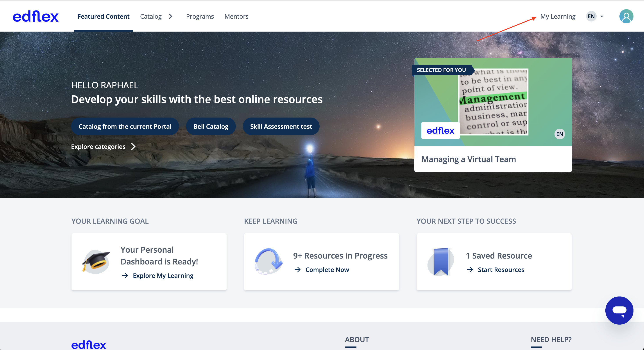Go to My Learning link

pyautogui.click(x=558, y=16)
